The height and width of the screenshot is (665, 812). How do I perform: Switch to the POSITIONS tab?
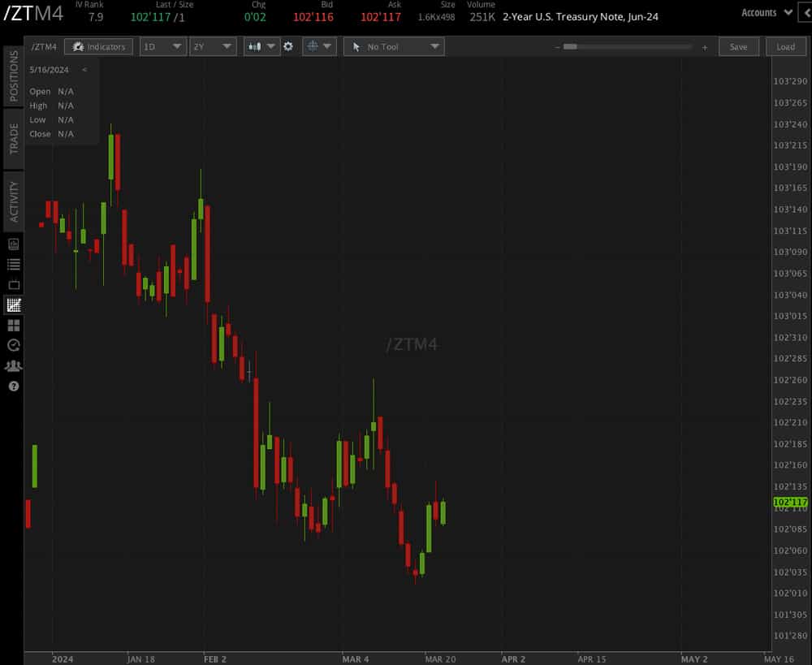pyautogui.click(x=11, y=76)
